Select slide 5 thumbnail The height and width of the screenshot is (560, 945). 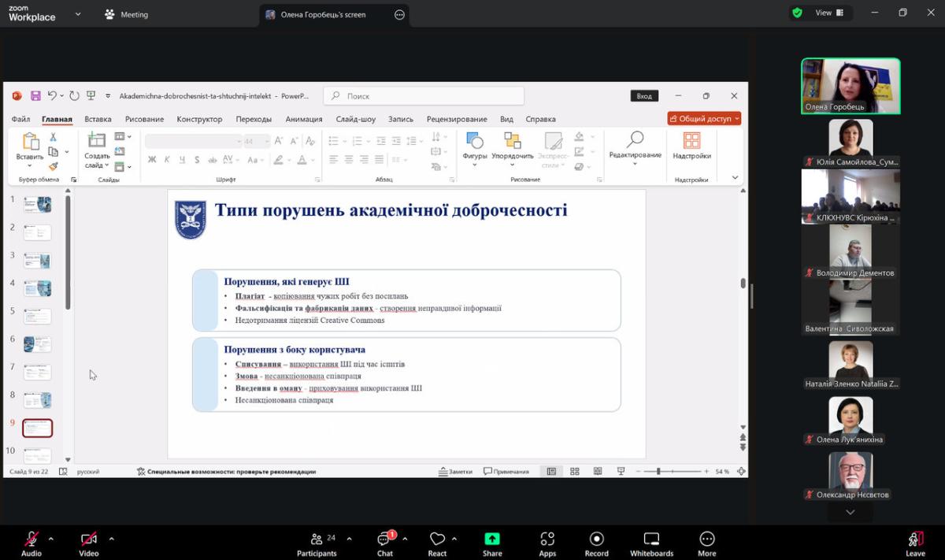pos(37,317)
